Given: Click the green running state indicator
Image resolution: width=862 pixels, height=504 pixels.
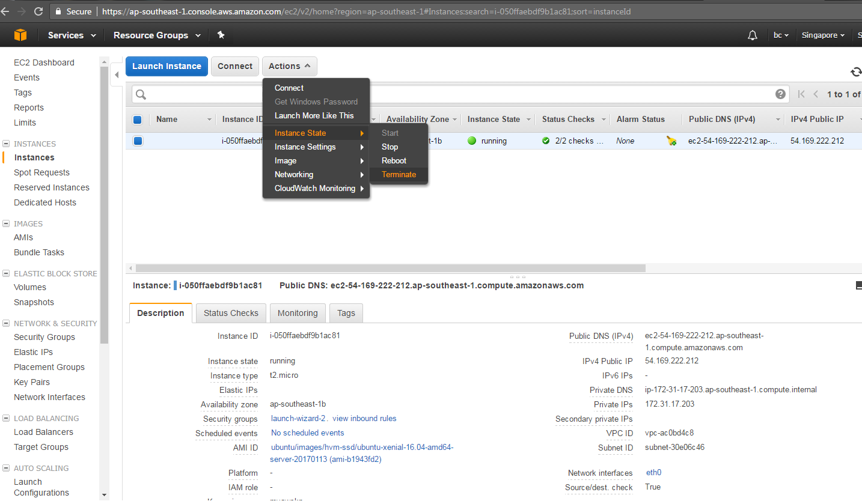Looking at the screenshot, I should click(471, 141).
